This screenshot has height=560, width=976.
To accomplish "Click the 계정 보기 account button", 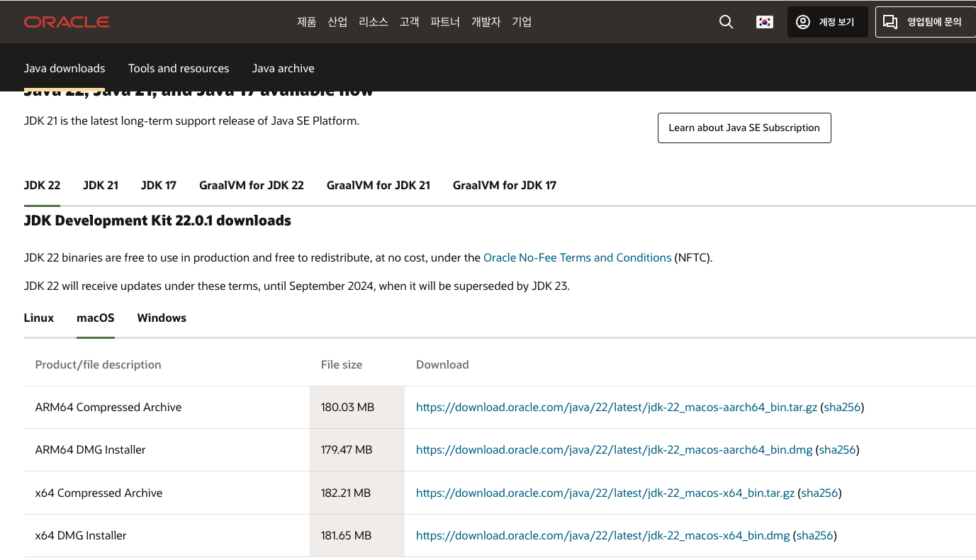I will (x=827, y=22).
